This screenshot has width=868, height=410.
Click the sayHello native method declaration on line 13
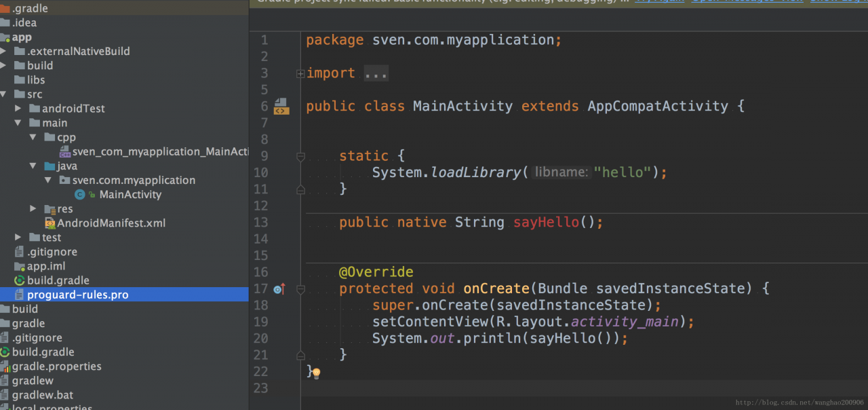546,223
